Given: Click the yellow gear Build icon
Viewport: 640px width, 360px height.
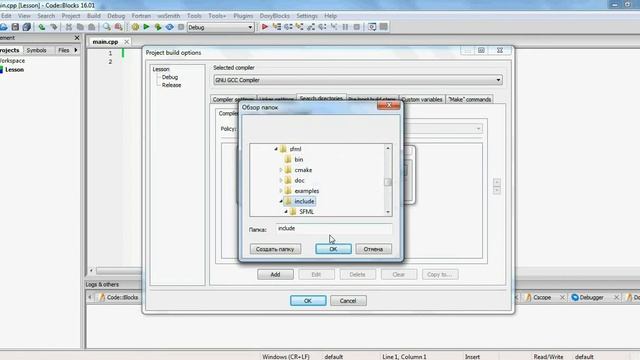Looking at the screenshot, I should (x=135, y=27).
